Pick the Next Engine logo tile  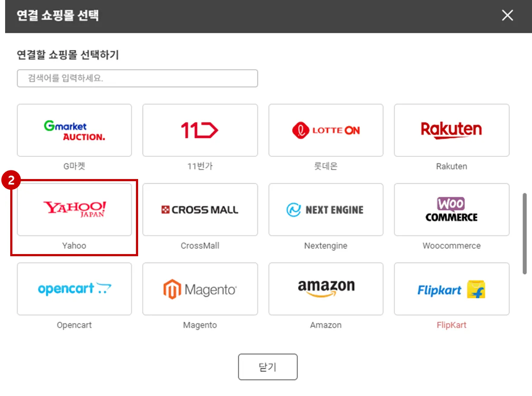pyautogui.click(x=326, y=209)
